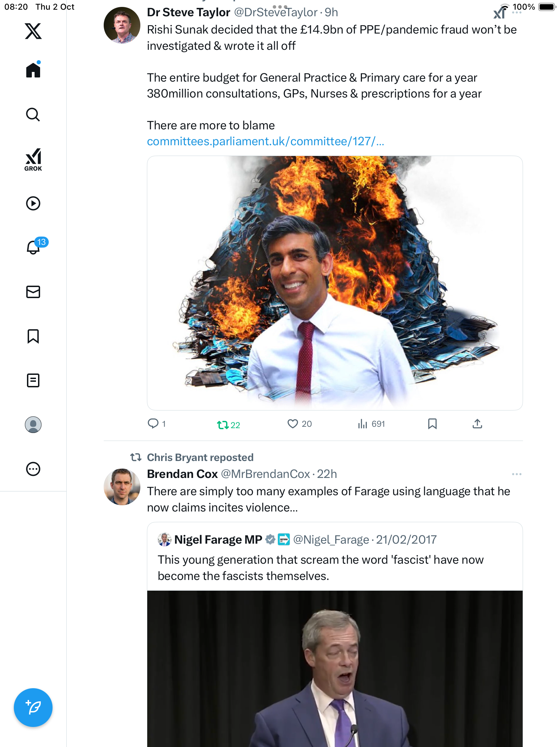Open Notifications bell with 13 badge
The image size is (560, 747).
click(x=34, y=247)
